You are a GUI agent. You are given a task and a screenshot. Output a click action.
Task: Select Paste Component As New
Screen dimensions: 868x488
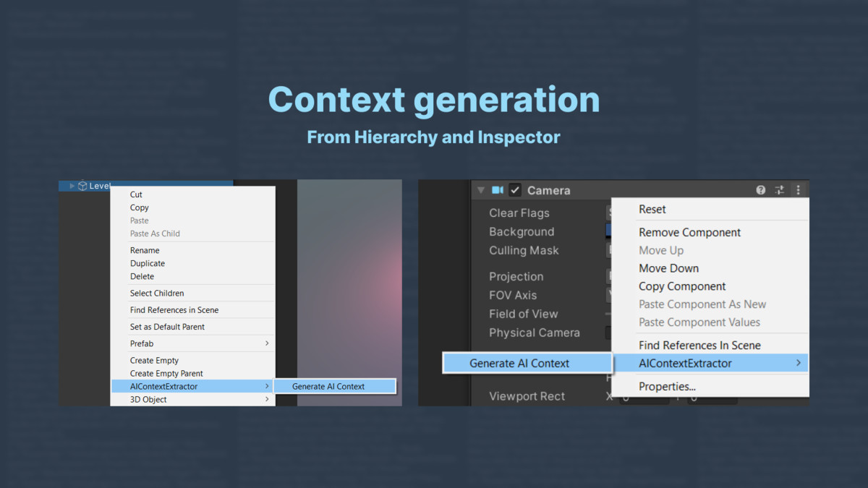pos(710,304)
